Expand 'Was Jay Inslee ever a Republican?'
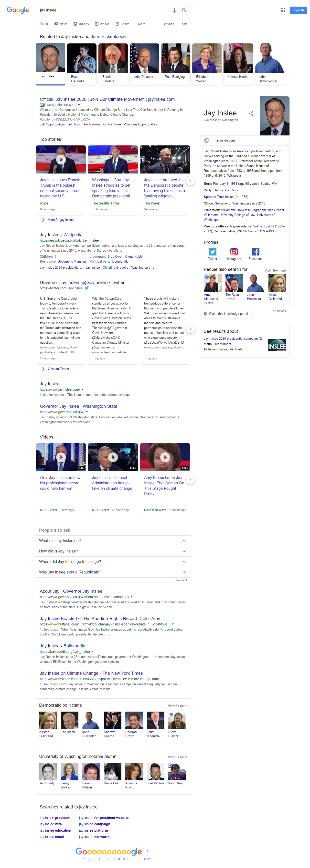 click(x=113, y=572)
